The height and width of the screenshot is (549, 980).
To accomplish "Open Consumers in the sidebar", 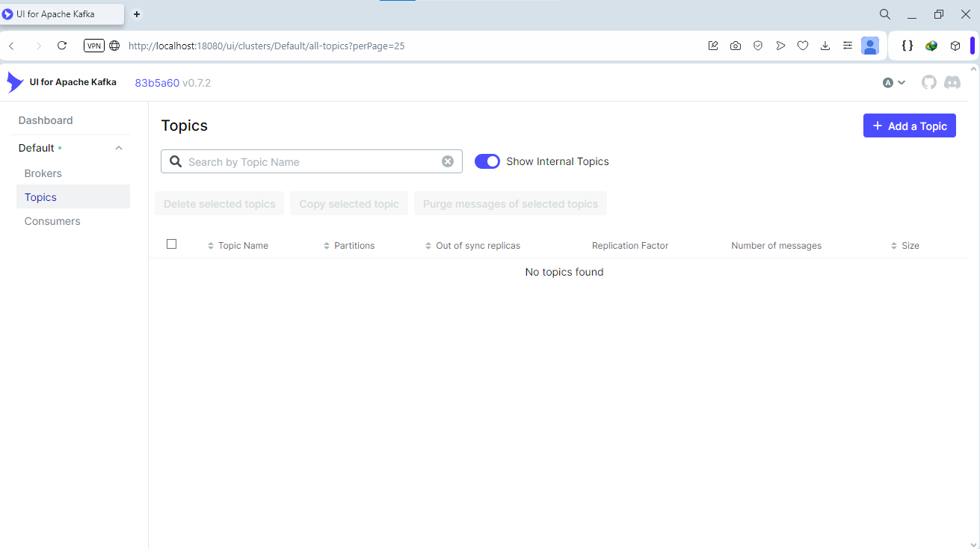I will tap(52, 221).
